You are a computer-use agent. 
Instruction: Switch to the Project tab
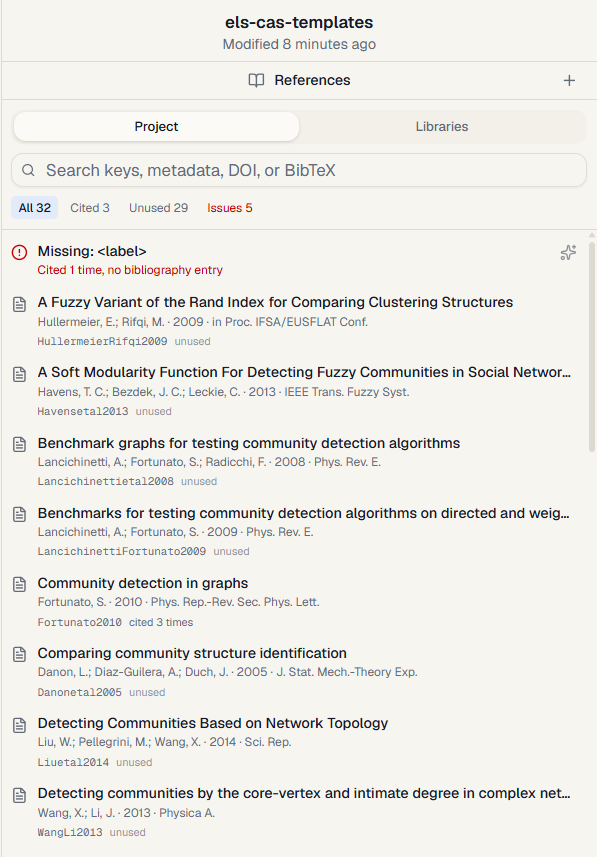156,126
